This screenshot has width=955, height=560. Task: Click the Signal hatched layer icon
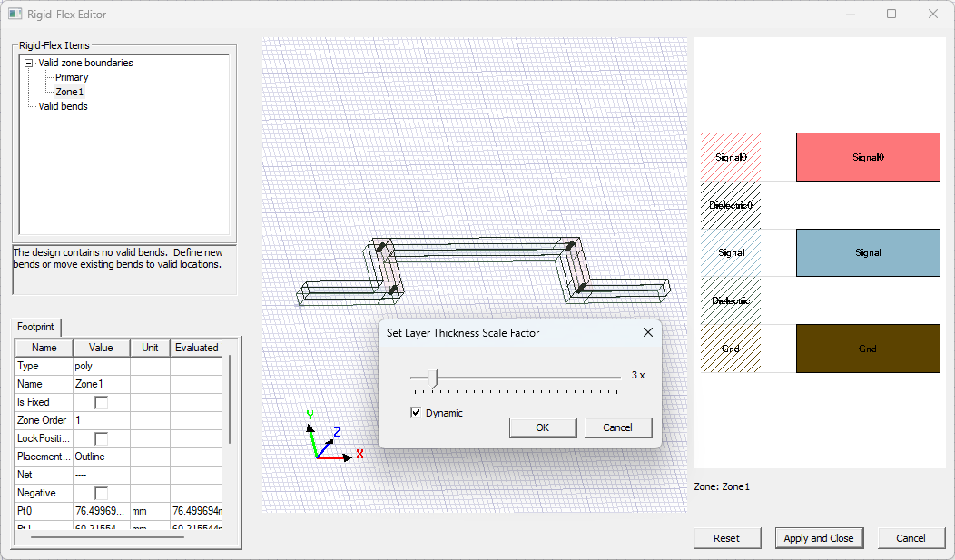tap(731, 252)
